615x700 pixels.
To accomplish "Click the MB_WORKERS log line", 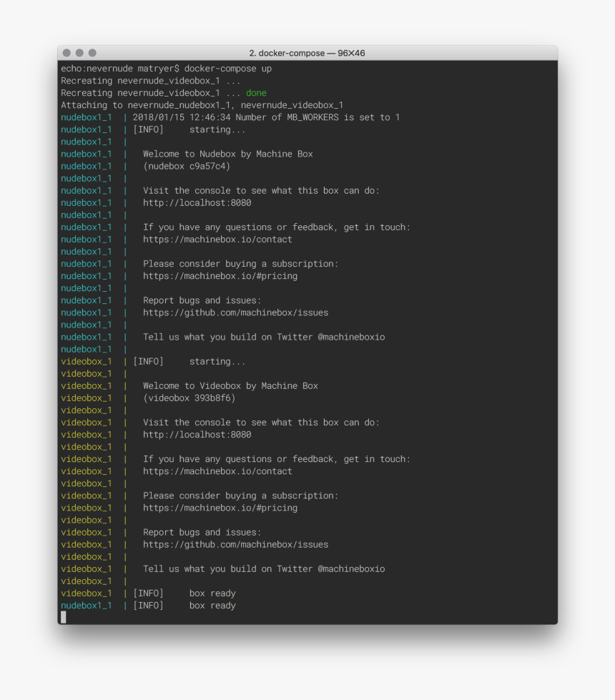I will click(x=230, y=117).
